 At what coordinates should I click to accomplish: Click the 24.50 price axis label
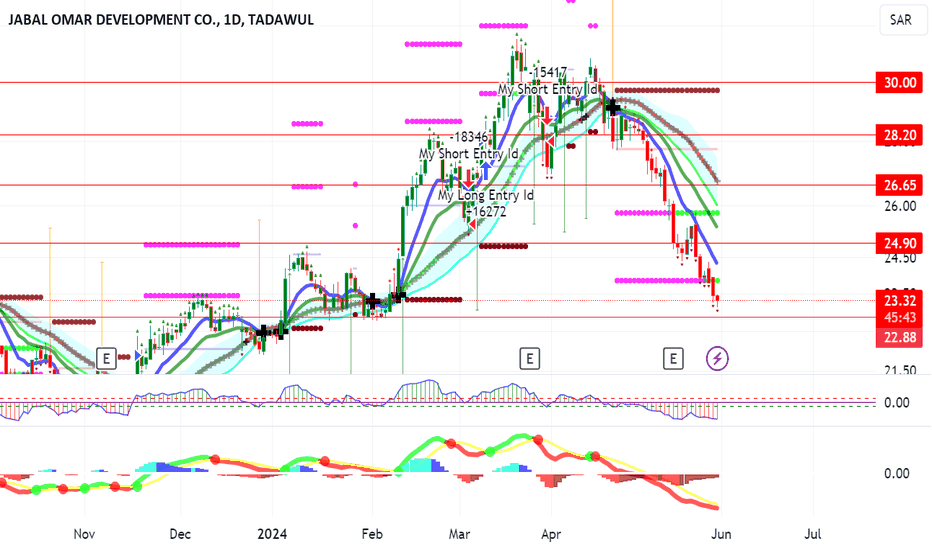pyautogui.click(x=900, y=258)
